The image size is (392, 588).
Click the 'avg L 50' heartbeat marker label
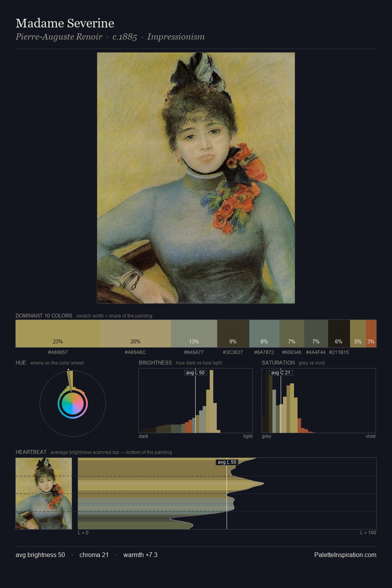(227, 462)
